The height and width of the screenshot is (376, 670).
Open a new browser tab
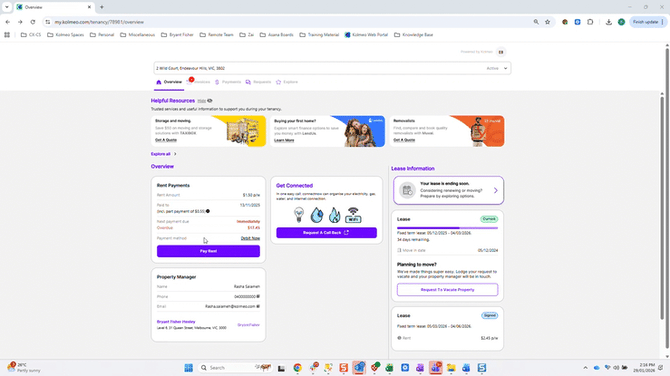pyautogui.click(x=102, y=7)
